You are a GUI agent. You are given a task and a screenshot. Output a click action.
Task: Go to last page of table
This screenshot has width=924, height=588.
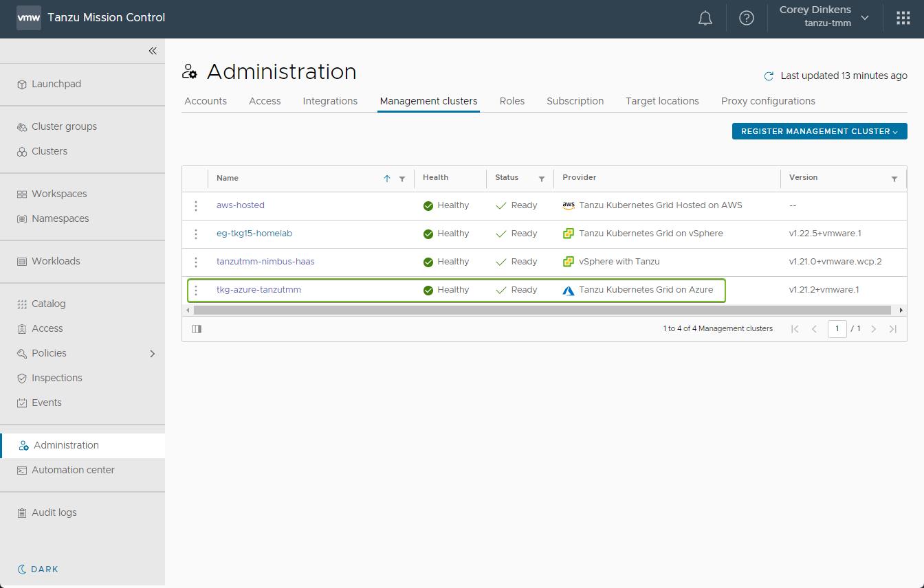click(x=893, y=329)
